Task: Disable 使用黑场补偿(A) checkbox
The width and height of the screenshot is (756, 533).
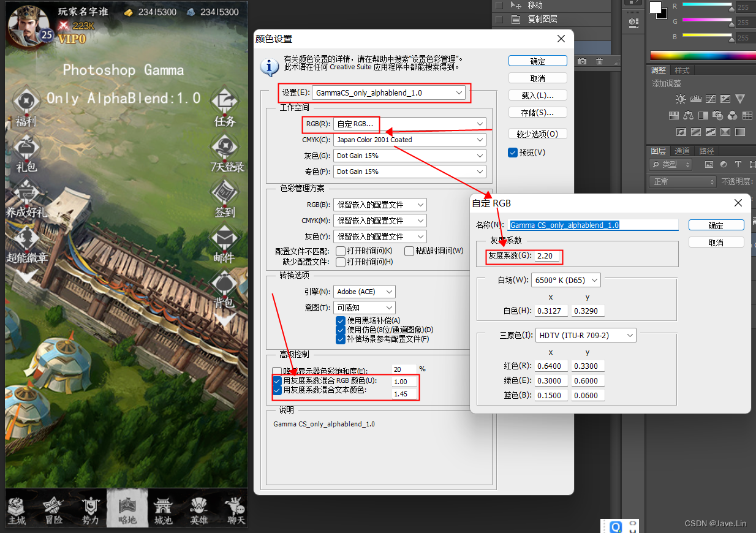Action: coord(341,321)
